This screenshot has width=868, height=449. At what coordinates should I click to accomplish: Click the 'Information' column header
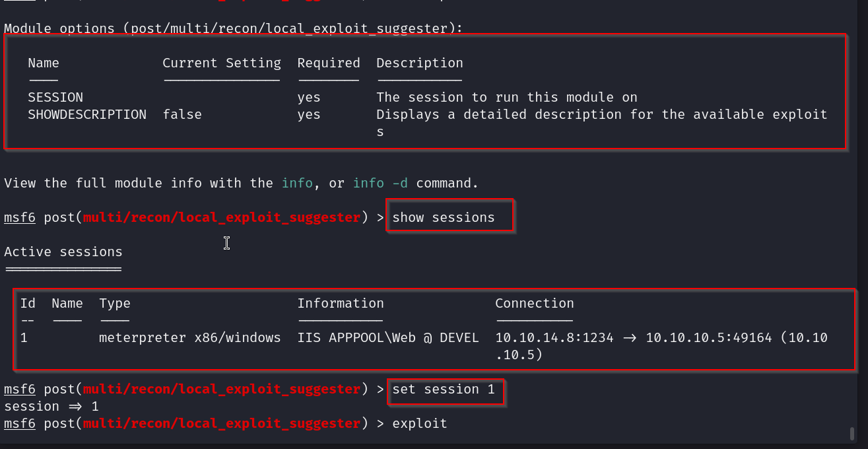coord(341,303)
